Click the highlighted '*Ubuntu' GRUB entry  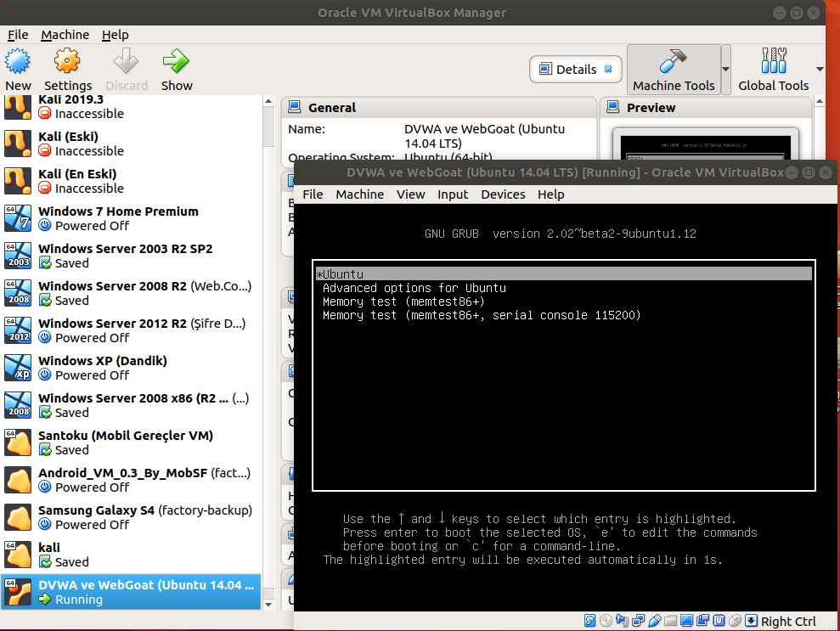564,274
